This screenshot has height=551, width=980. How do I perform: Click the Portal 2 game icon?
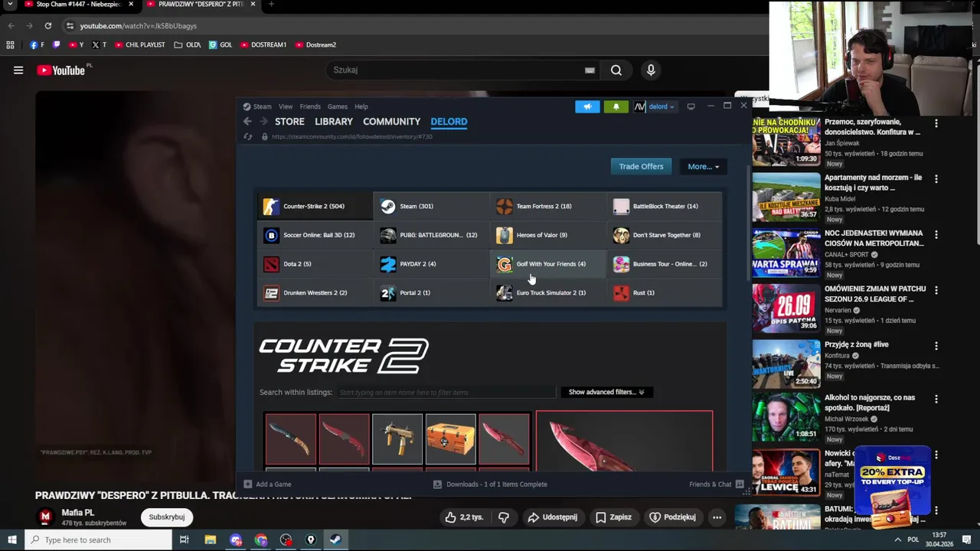[x=388, y=292]
